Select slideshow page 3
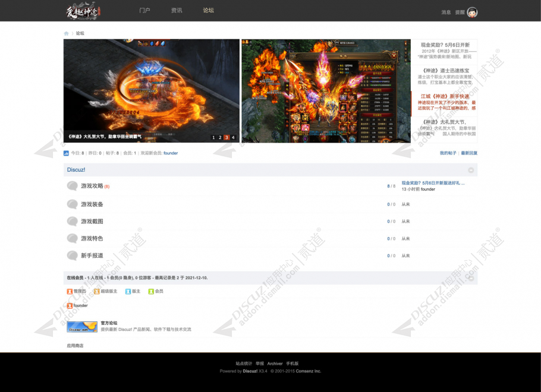 227,137
